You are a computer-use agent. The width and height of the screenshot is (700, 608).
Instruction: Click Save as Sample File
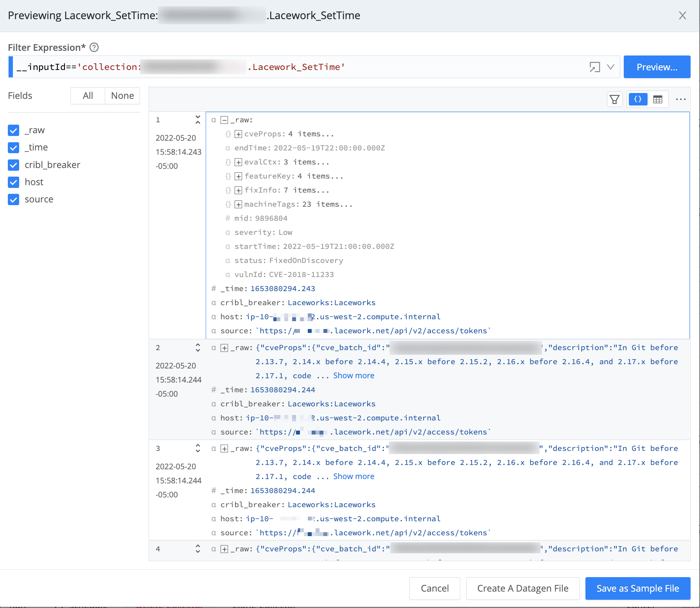pyautogui.click(x=637, y=588)
